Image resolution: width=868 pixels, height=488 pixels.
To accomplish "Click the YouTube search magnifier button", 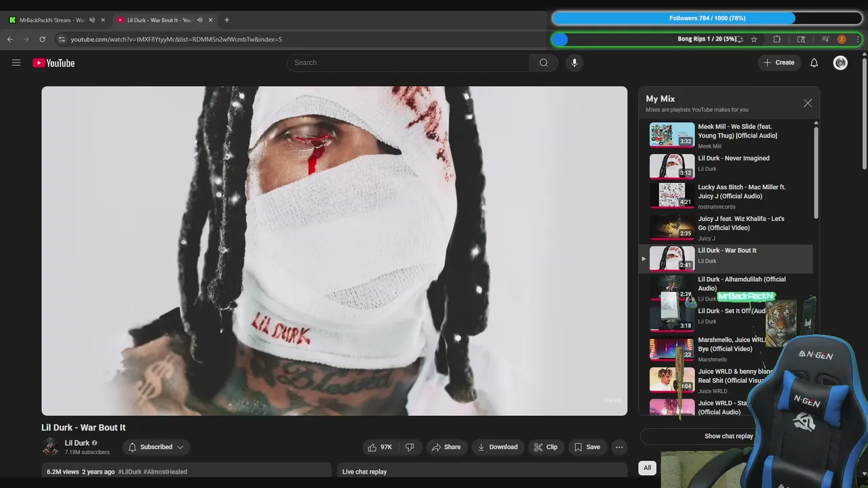I will [x=544, y=63].
